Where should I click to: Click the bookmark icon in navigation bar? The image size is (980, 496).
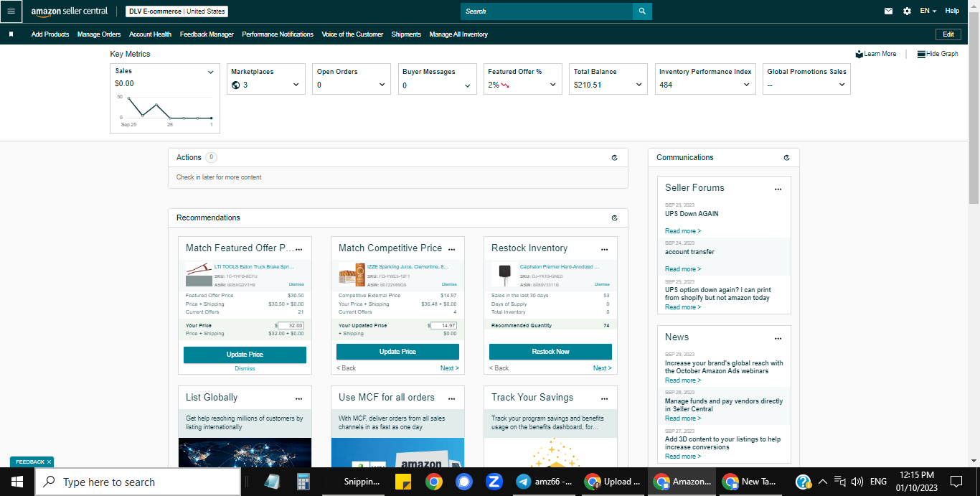tap(11, 34)
